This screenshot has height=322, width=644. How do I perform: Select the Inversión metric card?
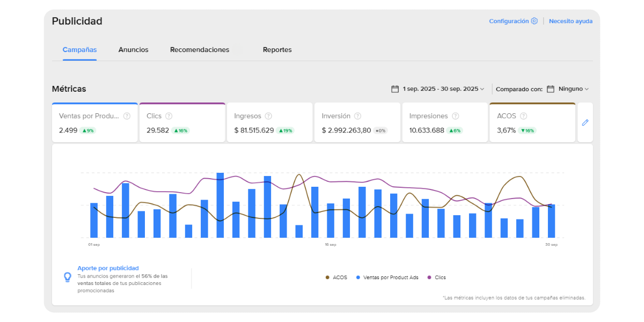click(x=357, y=123)
